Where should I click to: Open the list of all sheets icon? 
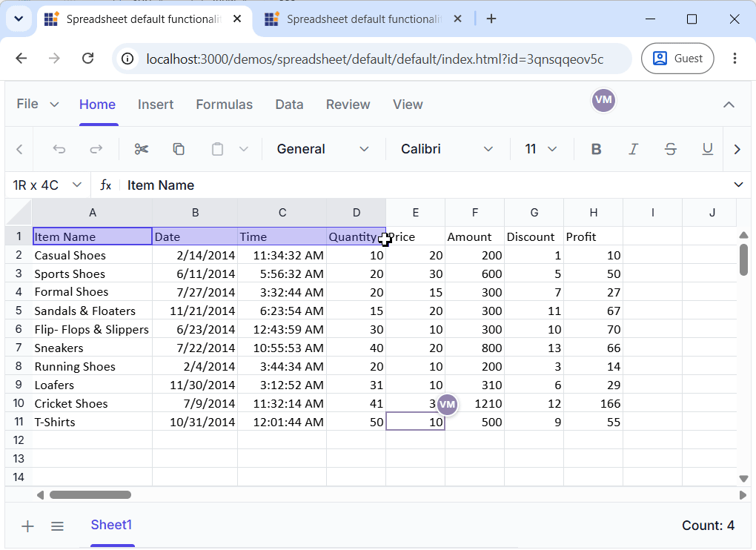[57, 526]
